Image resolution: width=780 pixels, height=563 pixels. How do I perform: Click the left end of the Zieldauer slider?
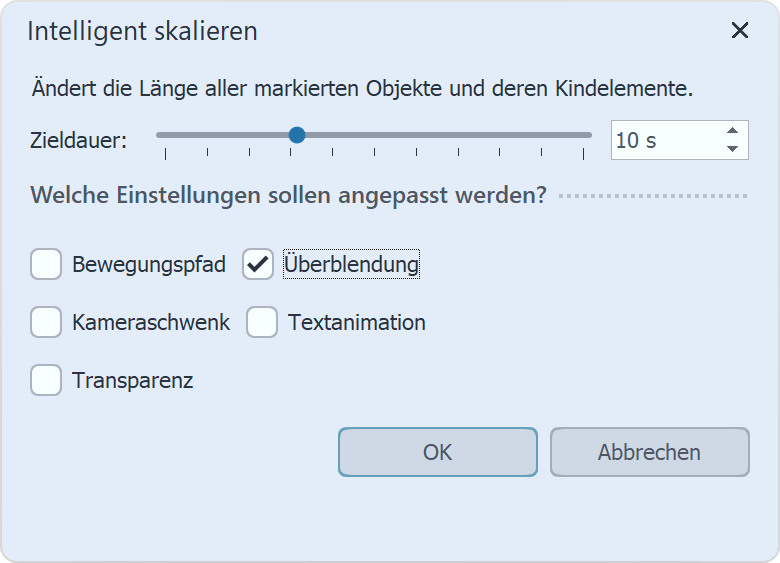pos(159,135)
